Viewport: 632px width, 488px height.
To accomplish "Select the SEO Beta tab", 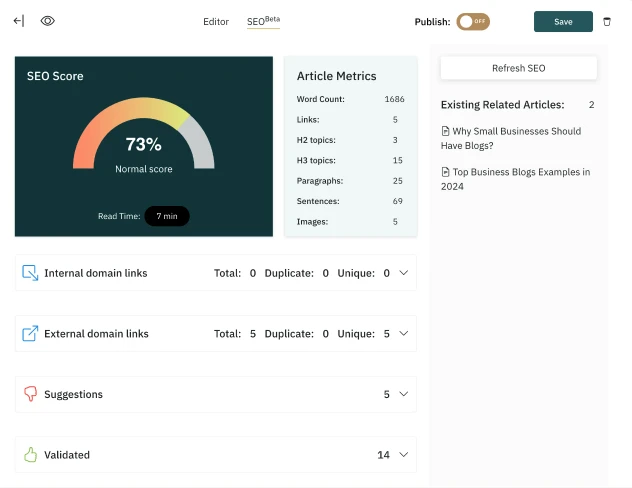I will click(x=263, y=21).
